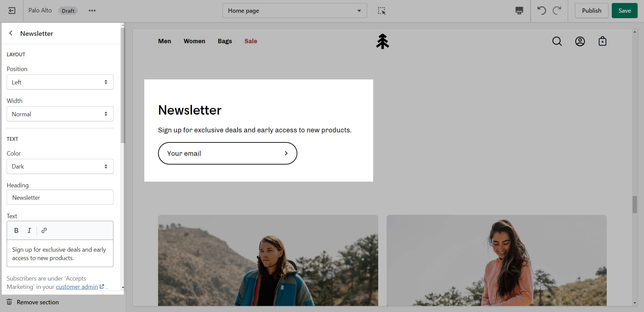
Task: Click the exit editor icon
Action: 12,11
